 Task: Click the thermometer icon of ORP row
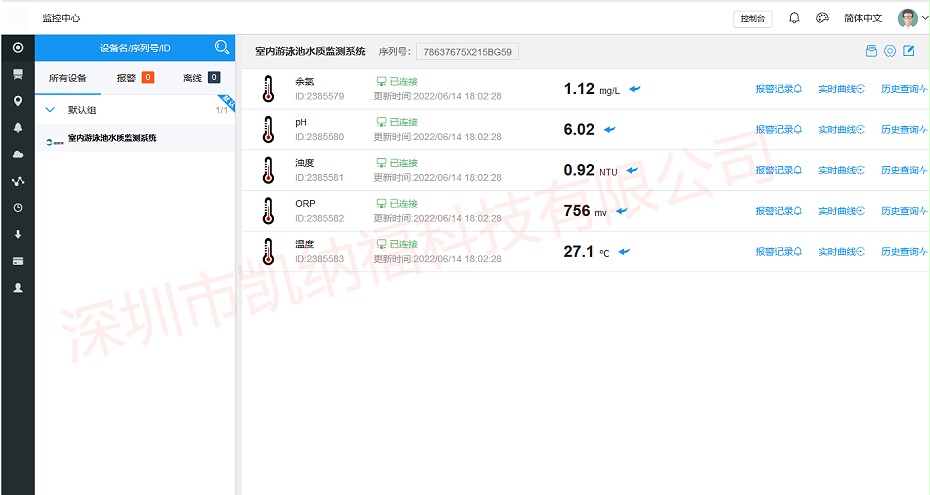coord(268,211)
